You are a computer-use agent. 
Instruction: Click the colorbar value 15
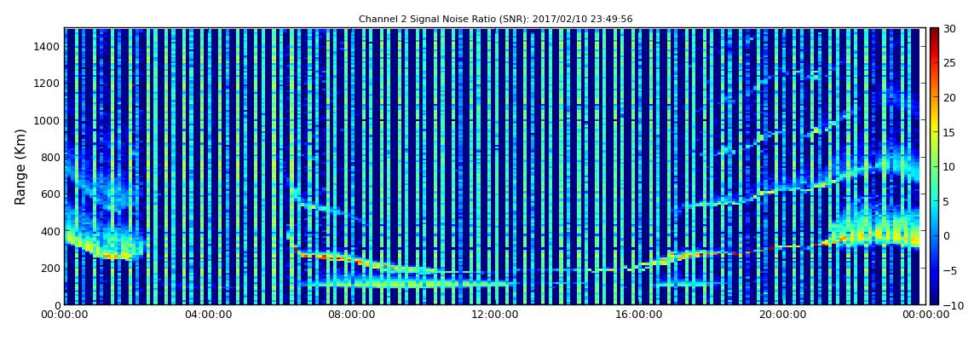coord(949,132)
